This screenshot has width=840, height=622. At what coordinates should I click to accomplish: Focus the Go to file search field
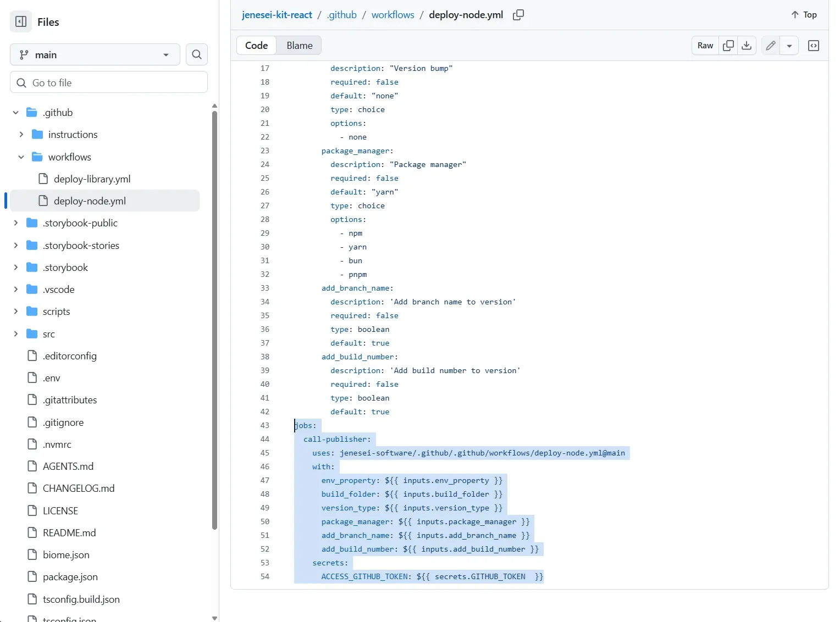coord(109,82)
